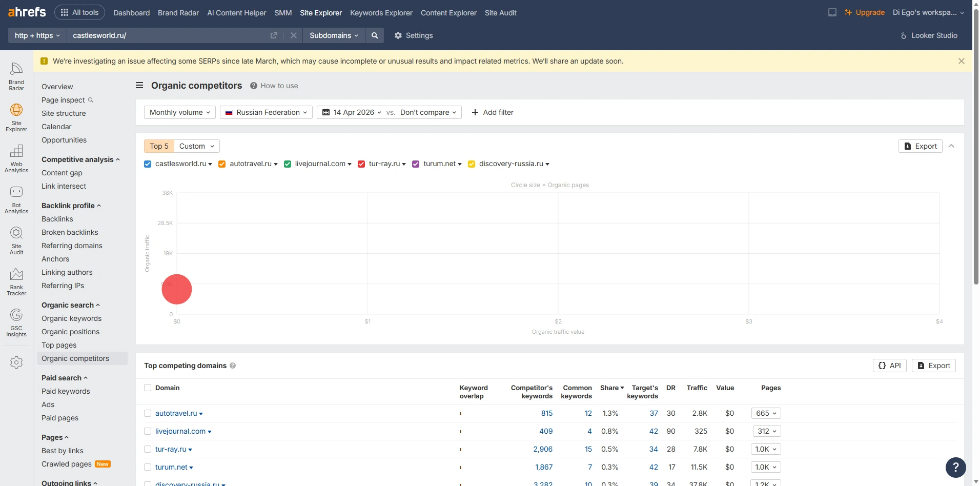The width and height of the screenshot is (980, 486).
Task: Open the Russian Federation country dropdown
Action: point(266,112)
